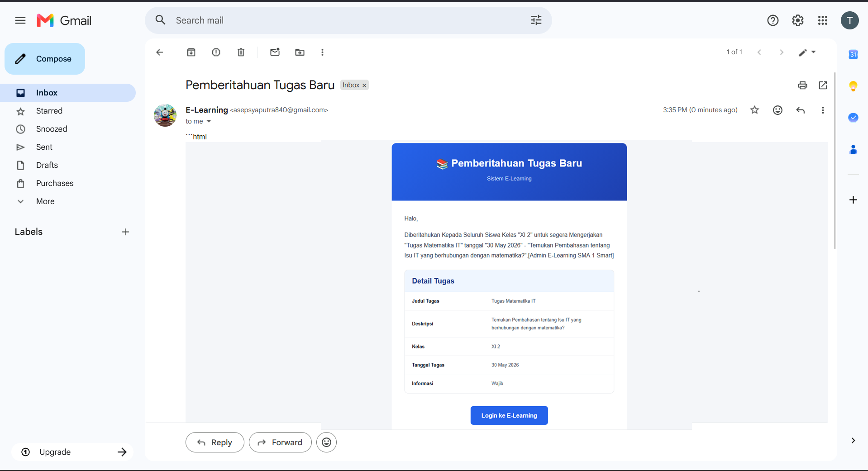Viewport: 868px width, 471px height.
Task: Click the Move to folder icon
Action: [x=300, y=52]
